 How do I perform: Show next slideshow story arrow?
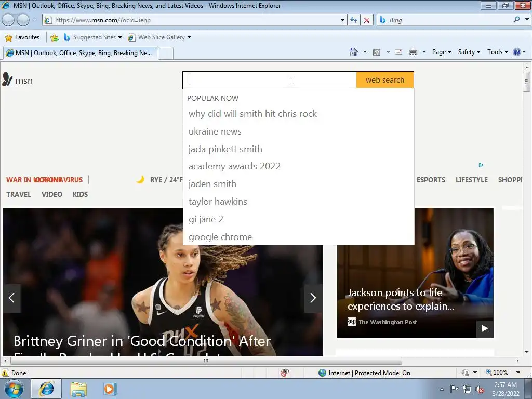coord(313,298)
